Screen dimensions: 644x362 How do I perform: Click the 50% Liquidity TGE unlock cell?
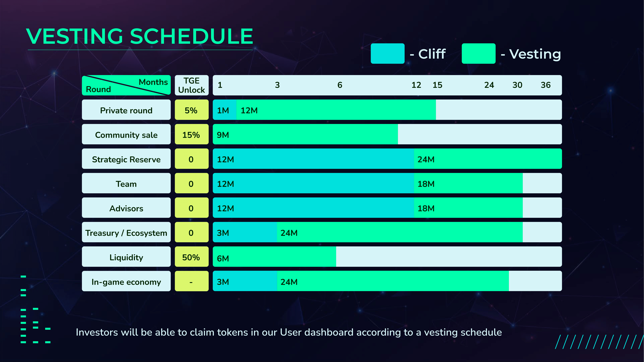192,257
